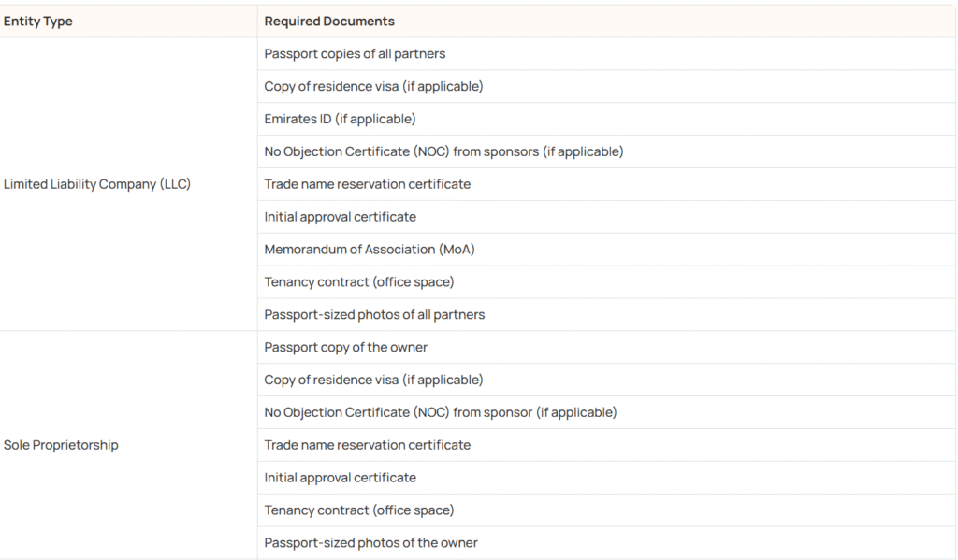
Task: Click LLC Copy of residence visa row
Action: coord(606,86)
